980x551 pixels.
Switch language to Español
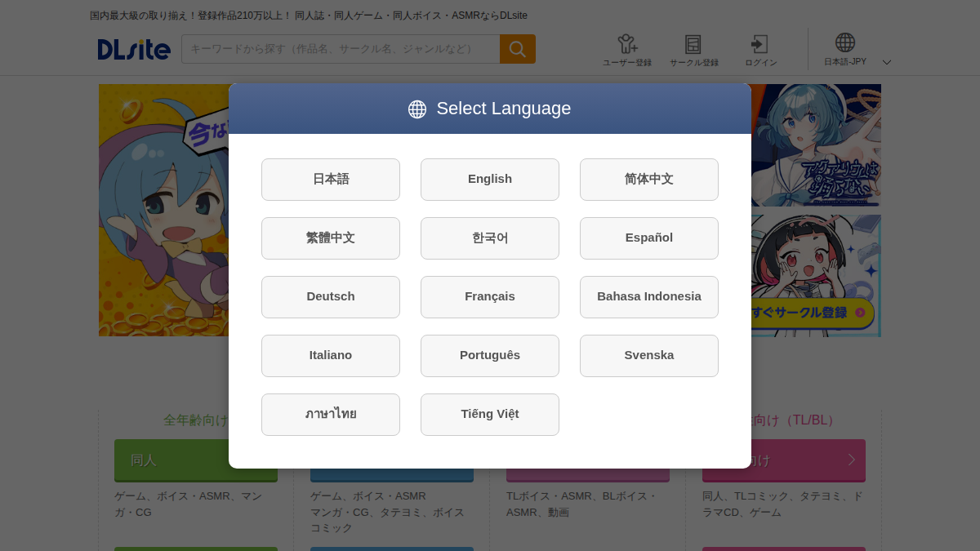point(649,238)
